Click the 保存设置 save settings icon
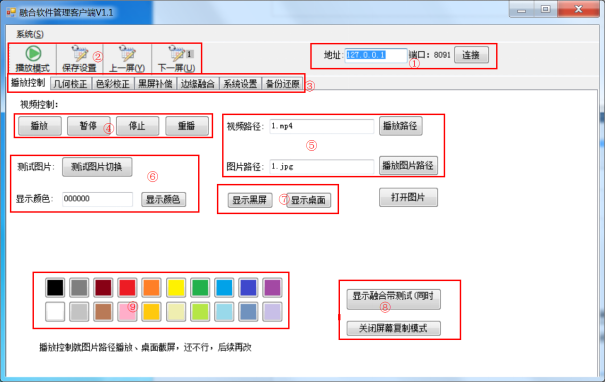Viewport: 605px width, 382px height. point(80,54)
